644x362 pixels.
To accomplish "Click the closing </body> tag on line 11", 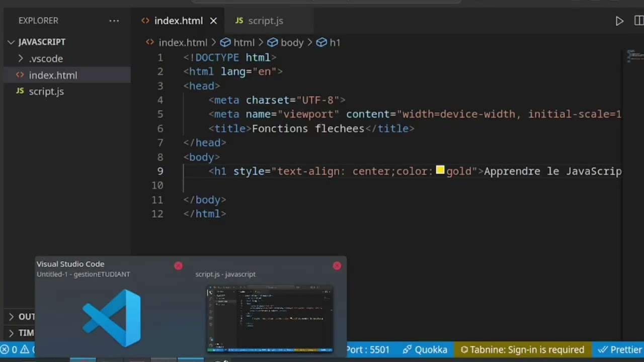I will [x=205, y=200].
